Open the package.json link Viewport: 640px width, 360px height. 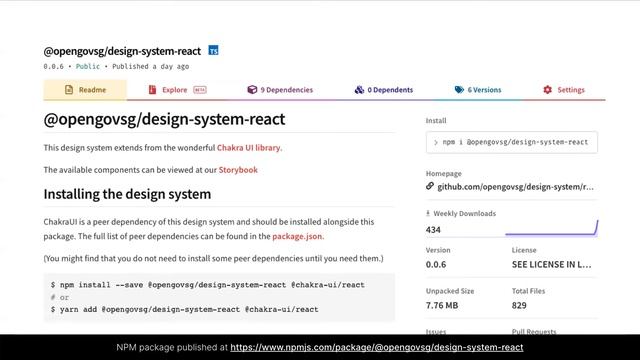click(298, 236)
